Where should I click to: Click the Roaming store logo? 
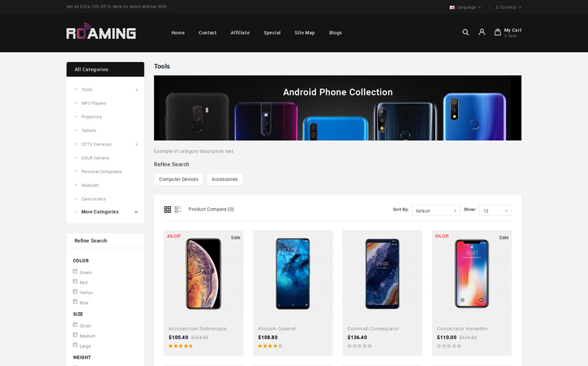coord(101,31)
